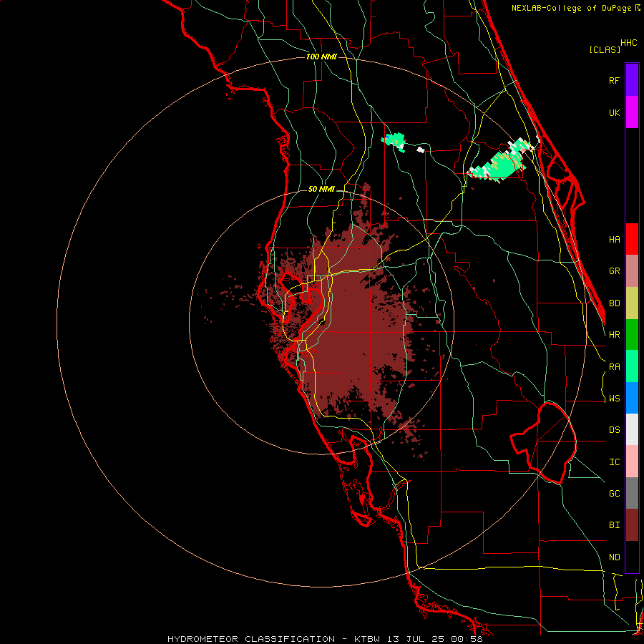Click the RF legend label
Image resolution: width=644 pixels, height=644 pixels.
pos(614,80)
